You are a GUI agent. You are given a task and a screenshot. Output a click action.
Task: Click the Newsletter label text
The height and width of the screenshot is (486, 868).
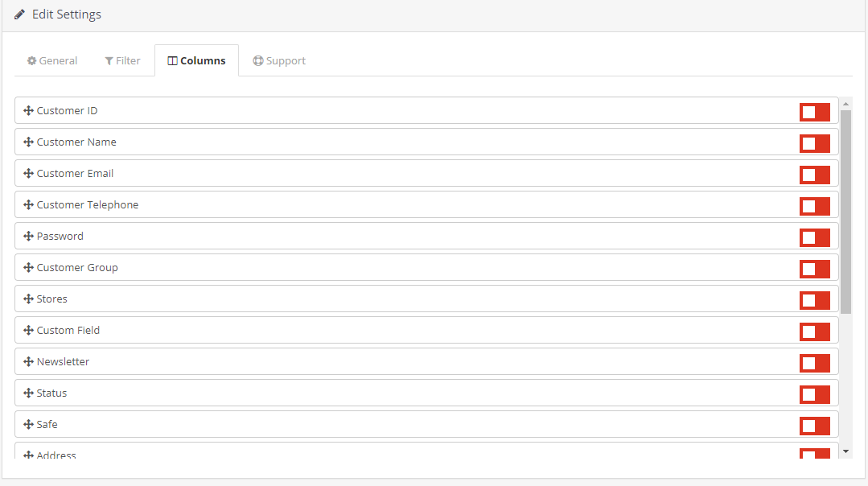[x=63, y=361]
